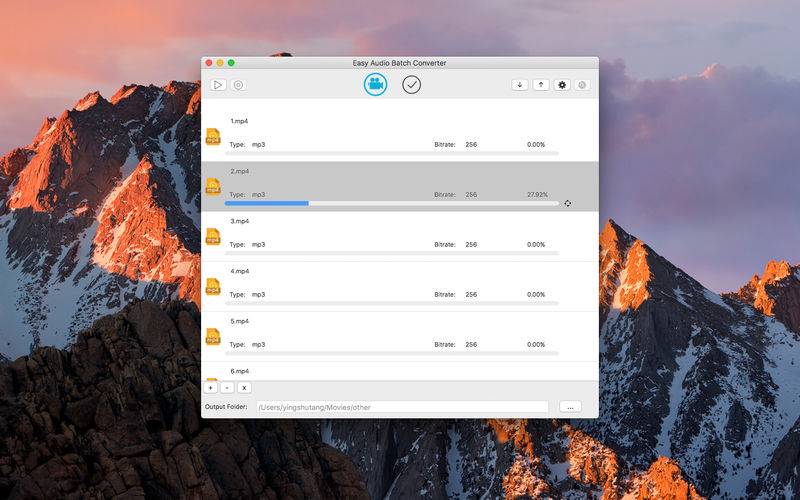The image size is (800, 500).
Task: Select the blue video camera icon
Action: [376, 84]
